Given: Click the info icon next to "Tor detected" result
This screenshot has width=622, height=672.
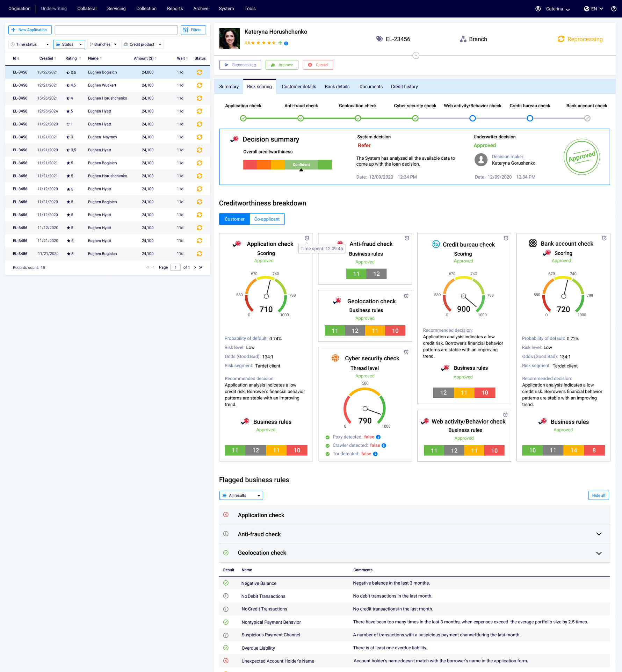Looking at the screenshot, I should click(x=375, y=454).
